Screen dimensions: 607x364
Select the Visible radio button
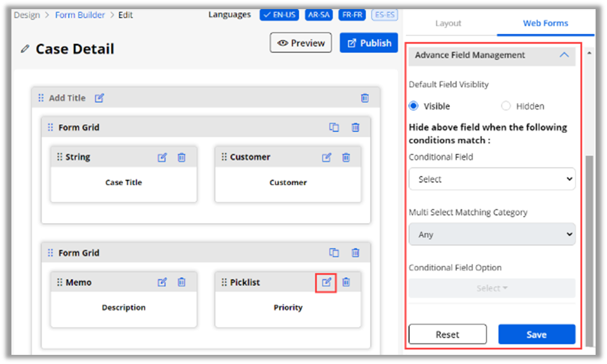[x=414, y=106]
